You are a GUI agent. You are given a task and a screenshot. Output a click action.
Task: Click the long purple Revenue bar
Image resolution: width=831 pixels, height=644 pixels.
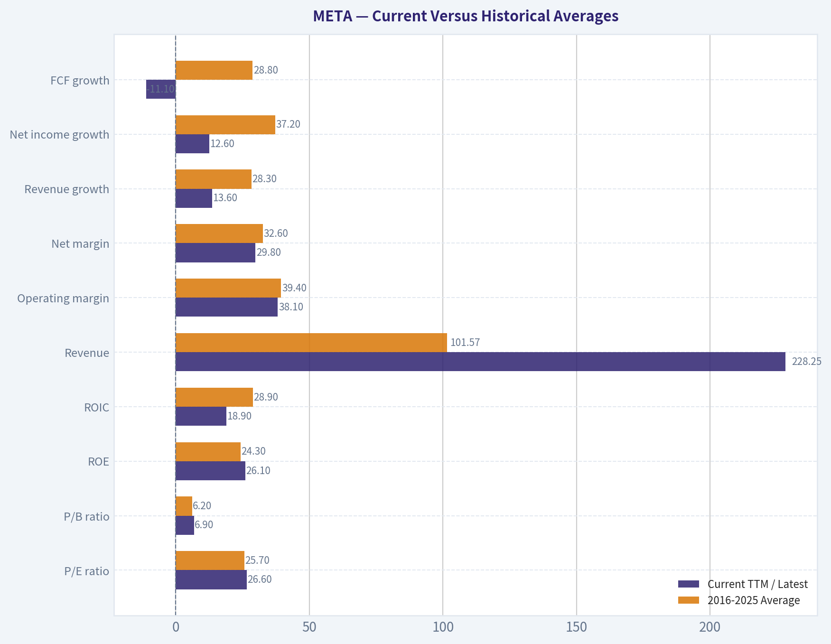pyautogui.click(x=480, y=362)
